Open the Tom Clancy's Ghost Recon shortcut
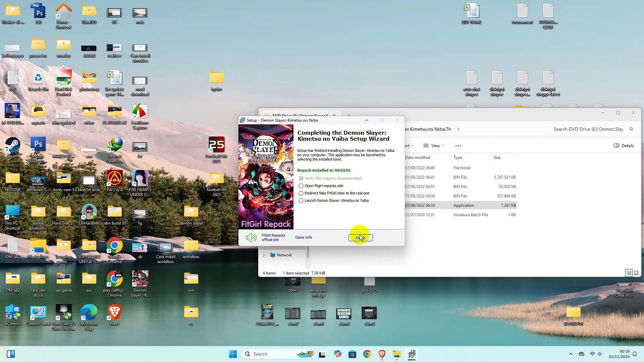644x362 pixels. click(x=63, y=318)
